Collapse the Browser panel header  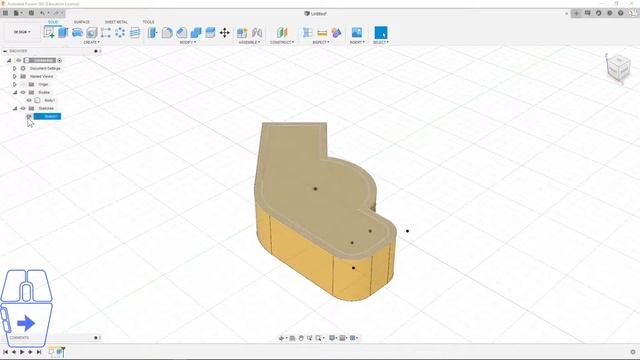point(5,51)
